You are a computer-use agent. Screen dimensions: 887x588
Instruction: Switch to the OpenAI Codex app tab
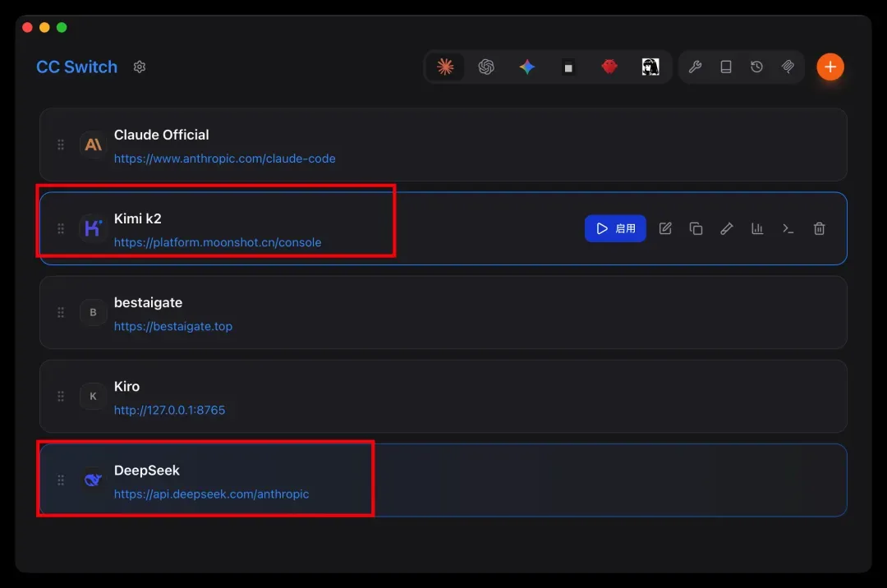[486, 67]
